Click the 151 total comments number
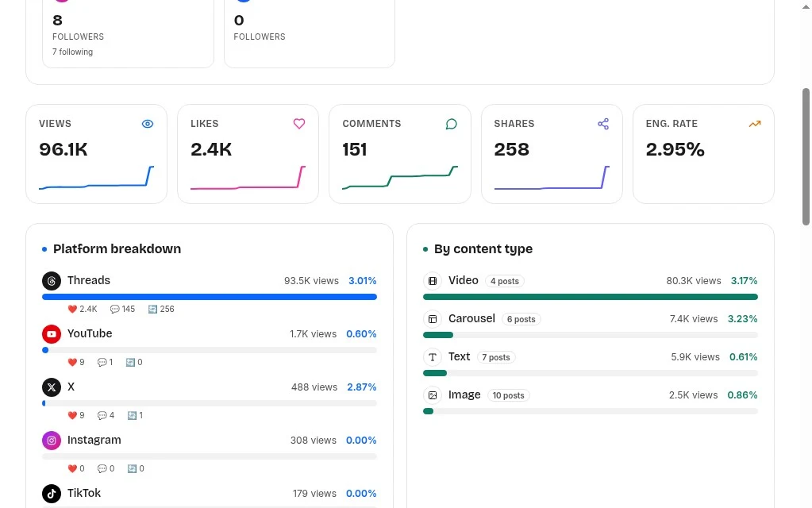This screenshot has width=812, height=508. (x=355, y=150)
